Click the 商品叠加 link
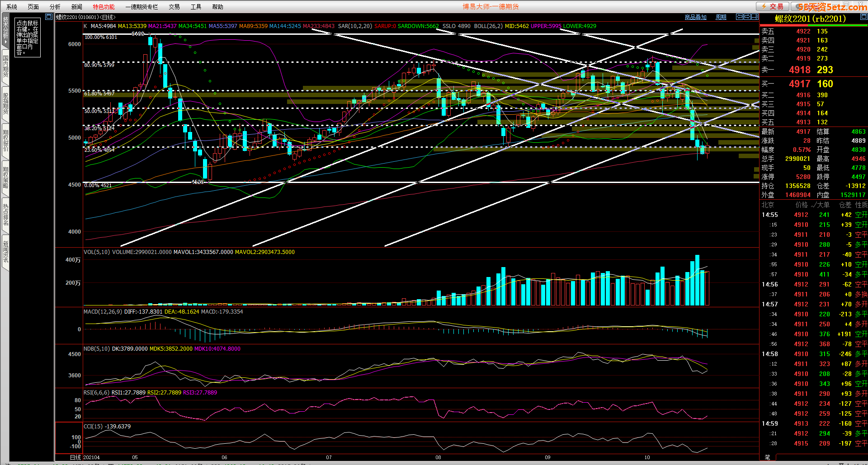This screenshot has width=868, height=465. tap(695, 17)
